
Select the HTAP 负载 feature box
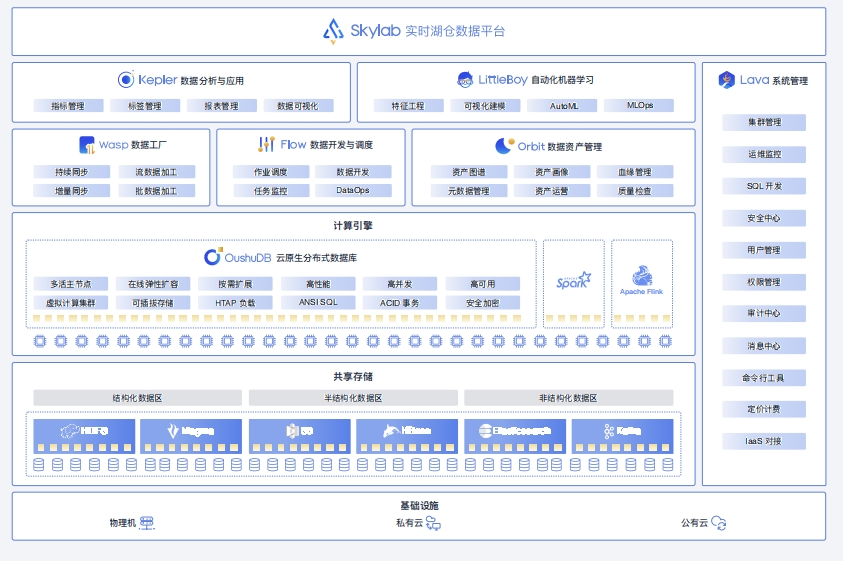point(235,303)
